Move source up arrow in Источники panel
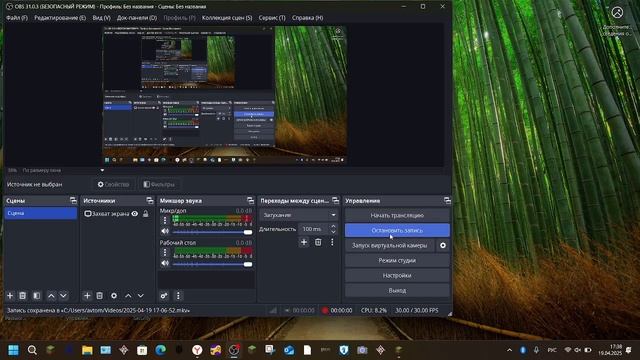Viewport: 640px width, 360px height. pyautogui.click(x=128, y=296)
